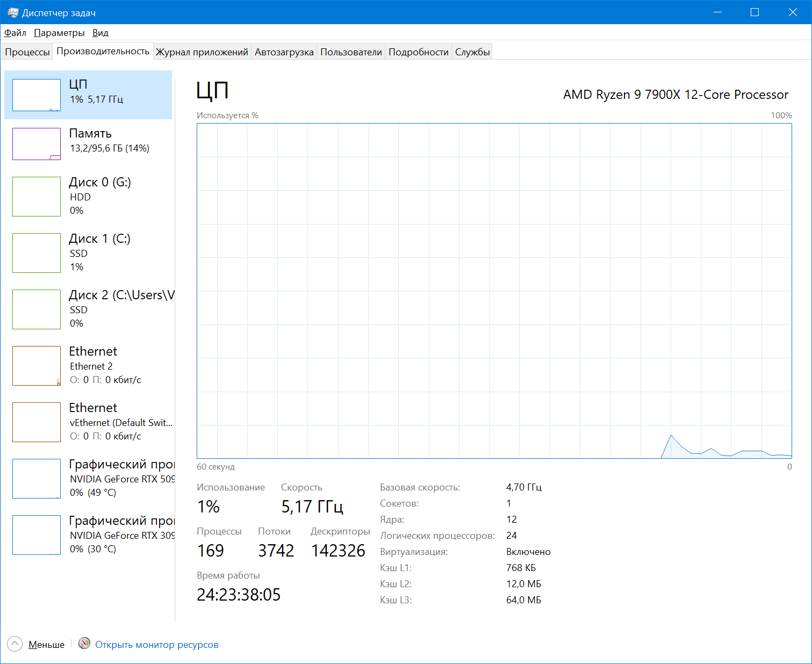Screen dimensions: 812x664
Task: Click the Скорость value 5,17 ГГц
Action: 312,507
